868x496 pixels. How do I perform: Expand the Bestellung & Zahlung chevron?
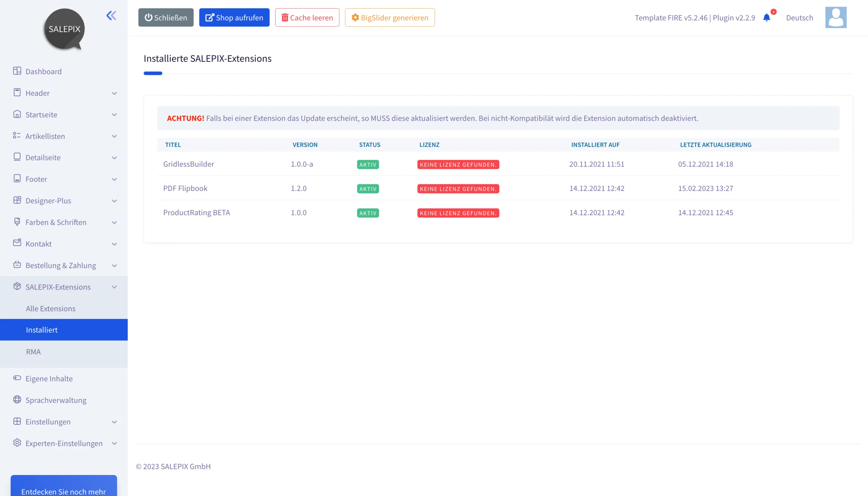click(x=114, y=266)
